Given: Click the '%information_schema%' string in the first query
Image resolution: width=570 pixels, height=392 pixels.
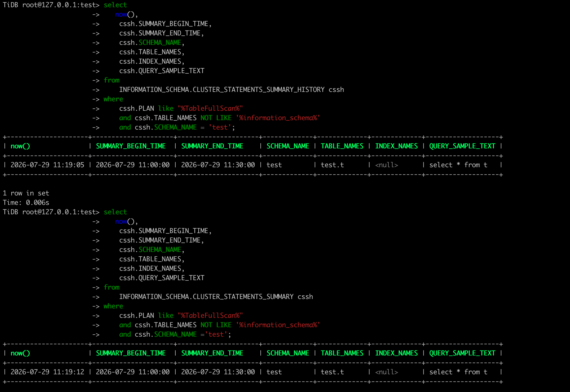Looking at the screenshot, I should tap(278, 118).
